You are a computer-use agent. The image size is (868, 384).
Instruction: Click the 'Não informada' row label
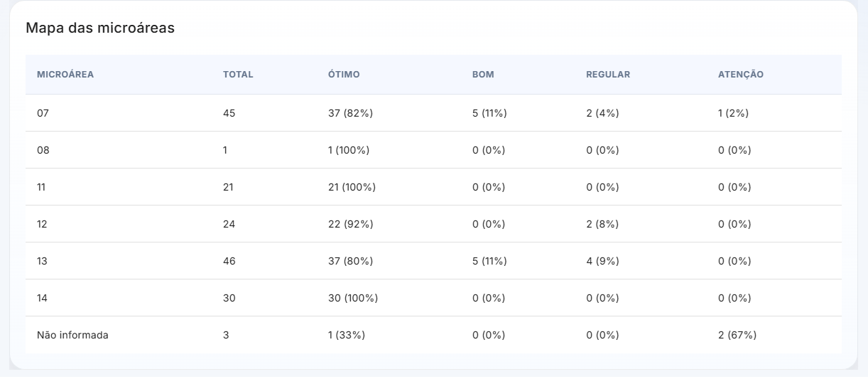tap(72, 335)
